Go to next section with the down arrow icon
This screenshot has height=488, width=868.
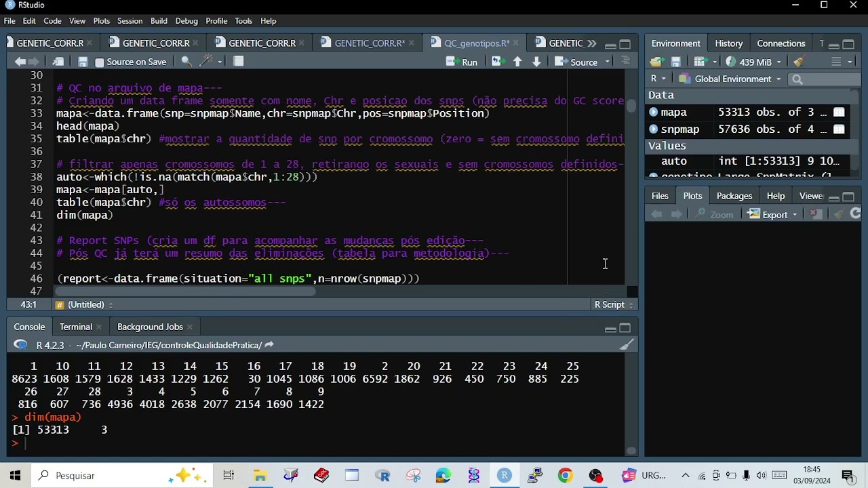tap(536, 62)
